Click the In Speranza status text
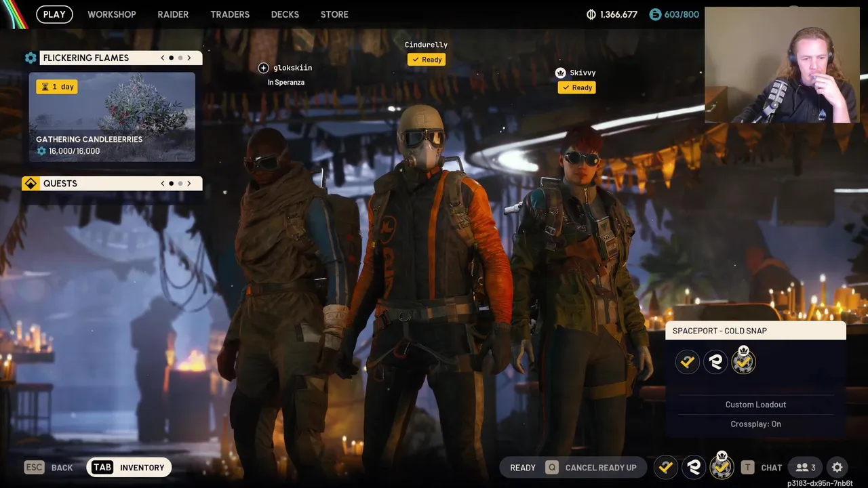868x488 pixels. [x=286, y=83]
